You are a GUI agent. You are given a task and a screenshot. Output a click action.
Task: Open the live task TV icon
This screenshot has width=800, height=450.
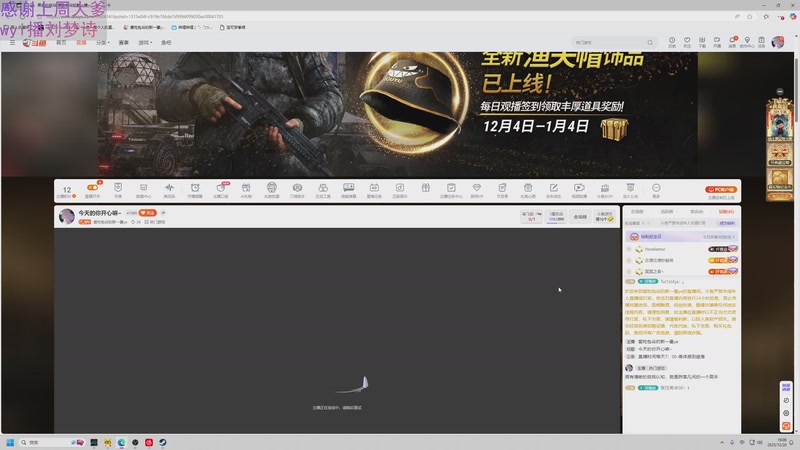click(x=374, y=188)
